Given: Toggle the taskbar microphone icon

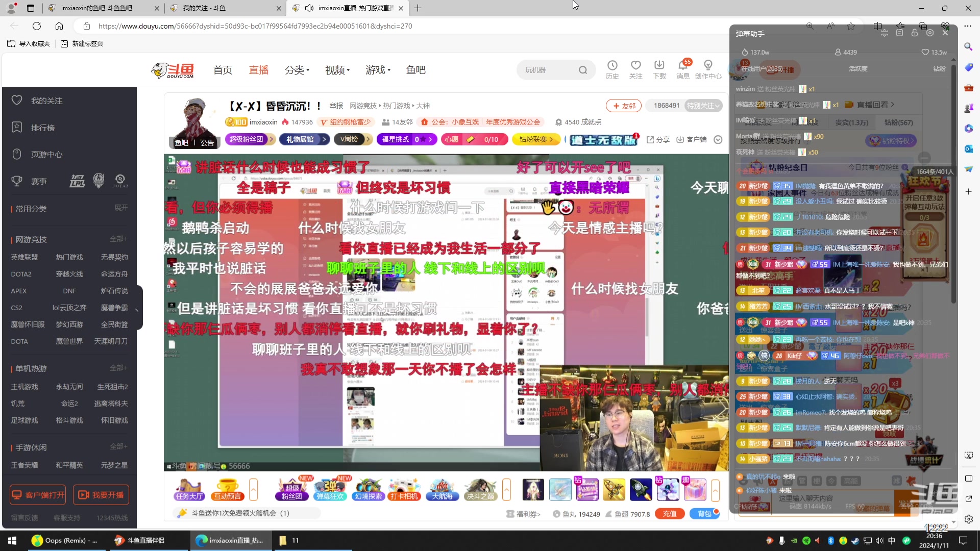Looking at the screenshot, I should (781, 540).
